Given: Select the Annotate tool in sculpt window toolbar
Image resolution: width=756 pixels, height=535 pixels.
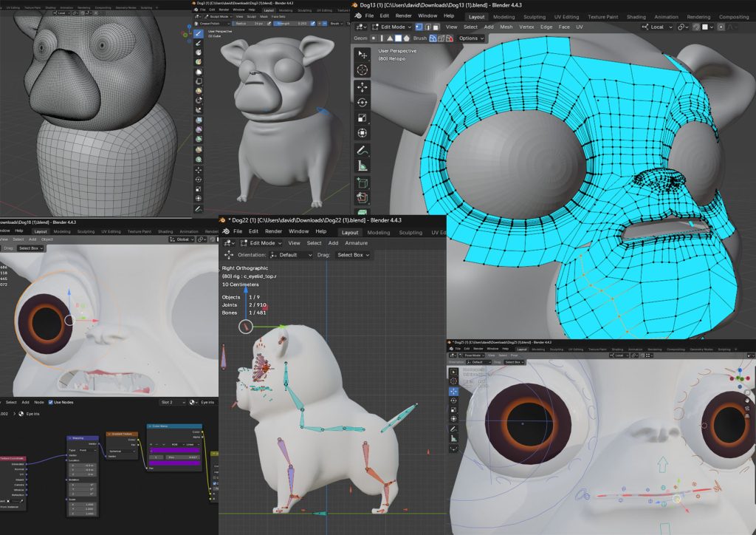Looking at the screenshot, I should 198,209.
